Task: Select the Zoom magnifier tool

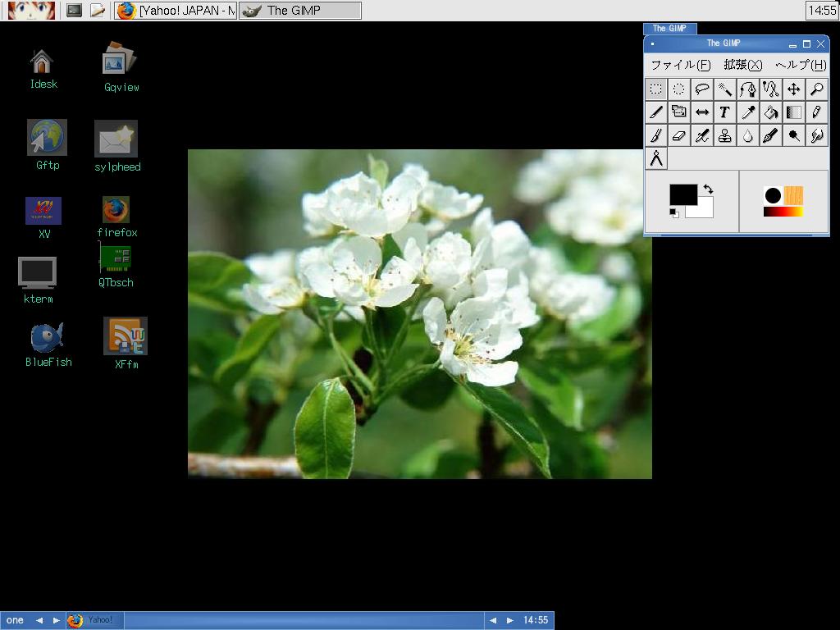Action: point(816,89)
